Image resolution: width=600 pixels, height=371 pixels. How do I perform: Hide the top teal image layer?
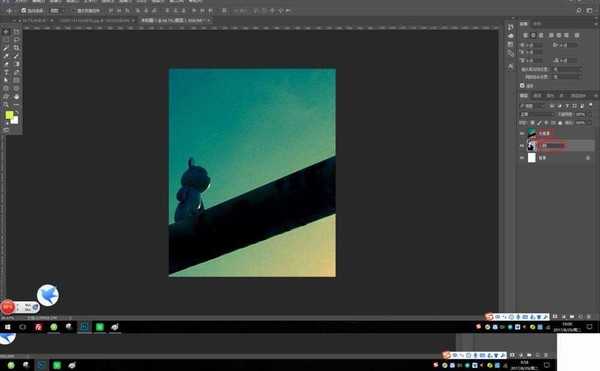point(522,133)
